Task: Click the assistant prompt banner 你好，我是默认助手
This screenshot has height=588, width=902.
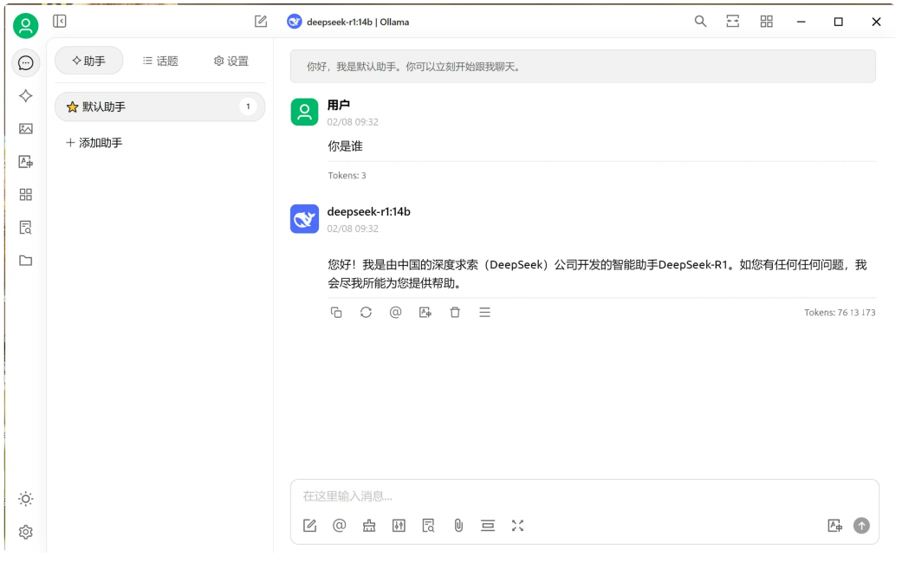Action: coord(583,66)
